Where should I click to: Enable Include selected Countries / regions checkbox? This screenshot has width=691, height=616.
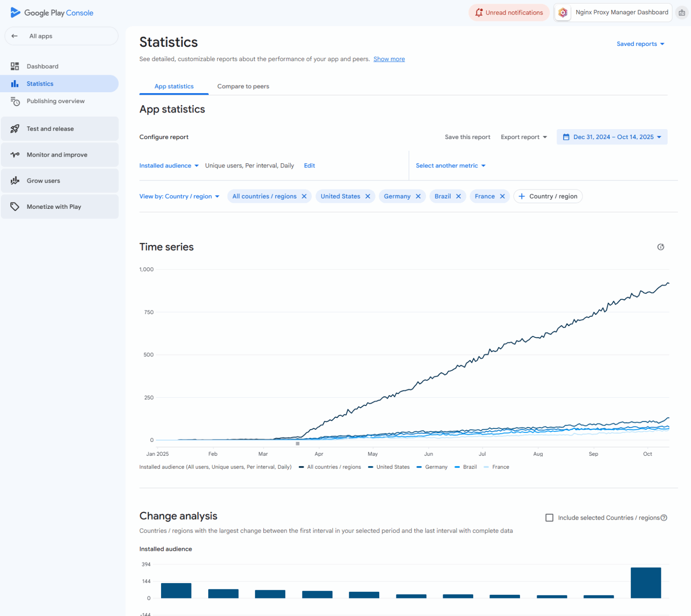click(549, 517)
